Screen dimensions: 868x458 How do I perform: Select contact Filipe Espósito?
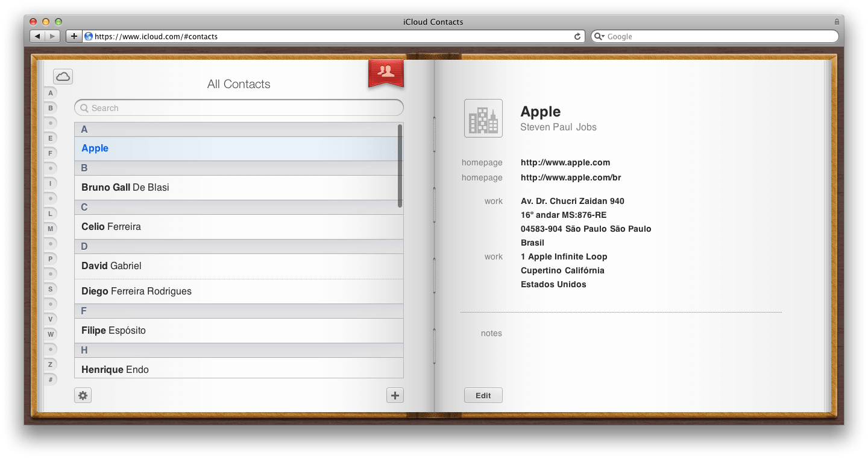pos(239,331)
